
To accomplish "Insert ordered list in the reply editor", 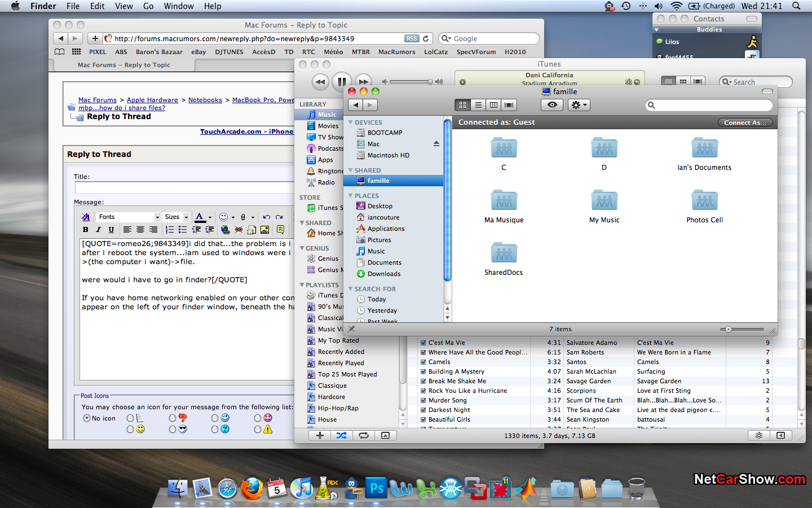I will (x=170, y=230).
